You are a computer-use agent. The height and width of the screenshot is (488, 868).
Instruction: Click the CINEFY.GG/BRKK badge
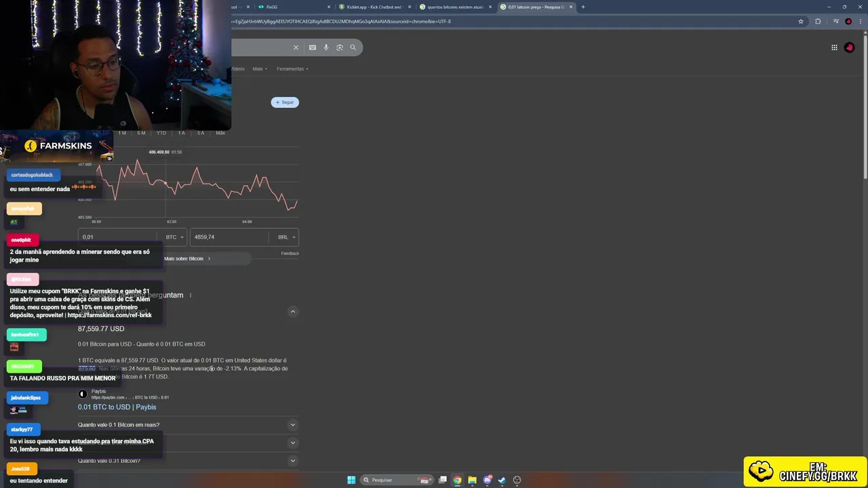click(x=806, y=472)
